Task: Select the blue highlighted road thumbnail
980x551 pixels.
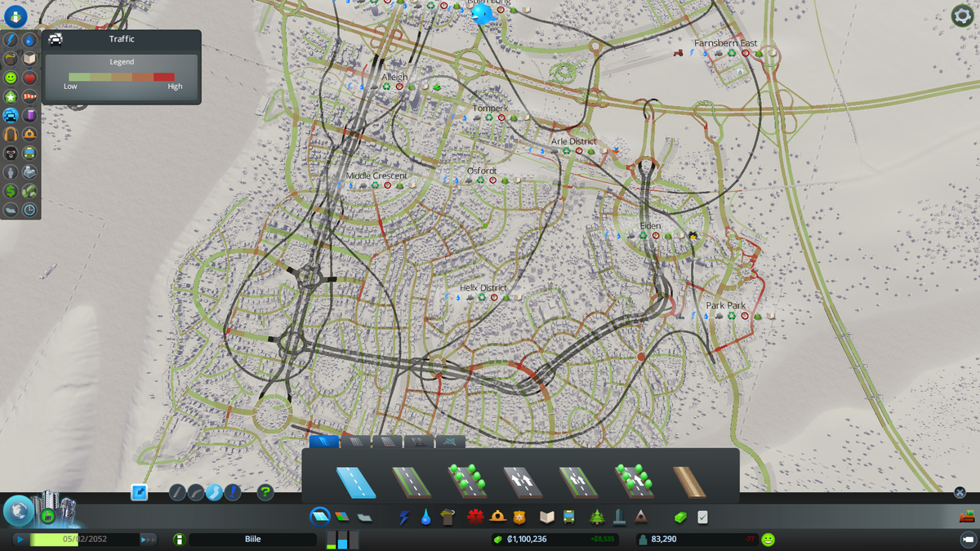Action: (x=357, y=482)
